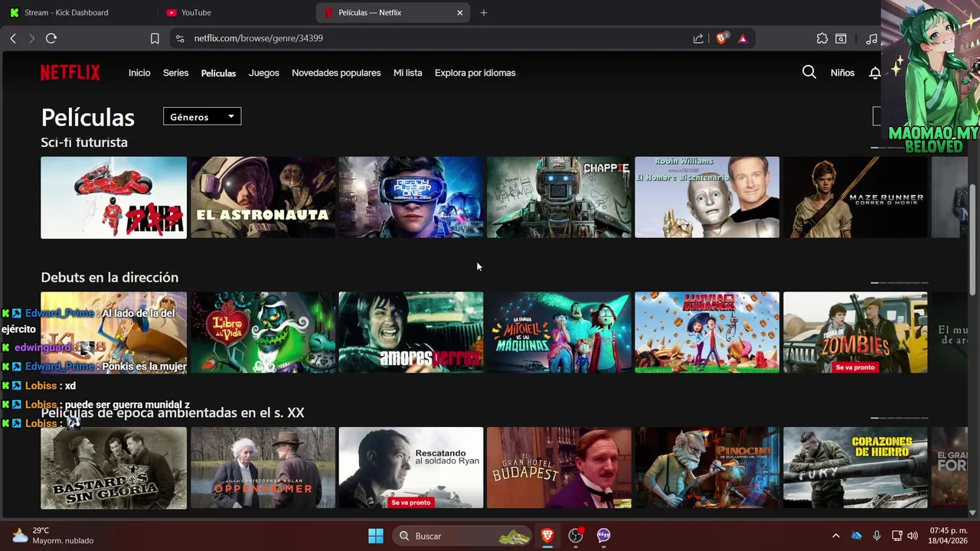Image resolution: width=980 pixels, height=551 pixels.
Task: Open Brave Rewards triangle icon
Action: pos(743,38)
